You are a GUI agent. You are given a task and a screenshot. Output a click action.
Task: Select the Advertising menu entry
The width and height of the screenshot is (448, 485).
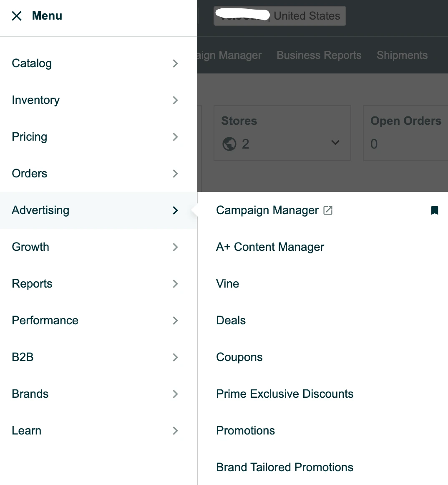click(x=40, y=210)
